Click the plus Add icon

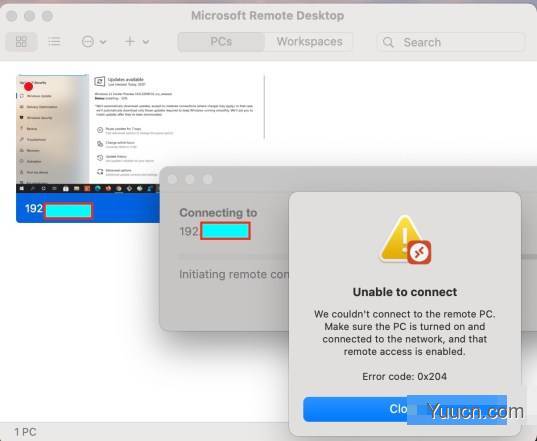pyautogui.click(x=130, y=42)
